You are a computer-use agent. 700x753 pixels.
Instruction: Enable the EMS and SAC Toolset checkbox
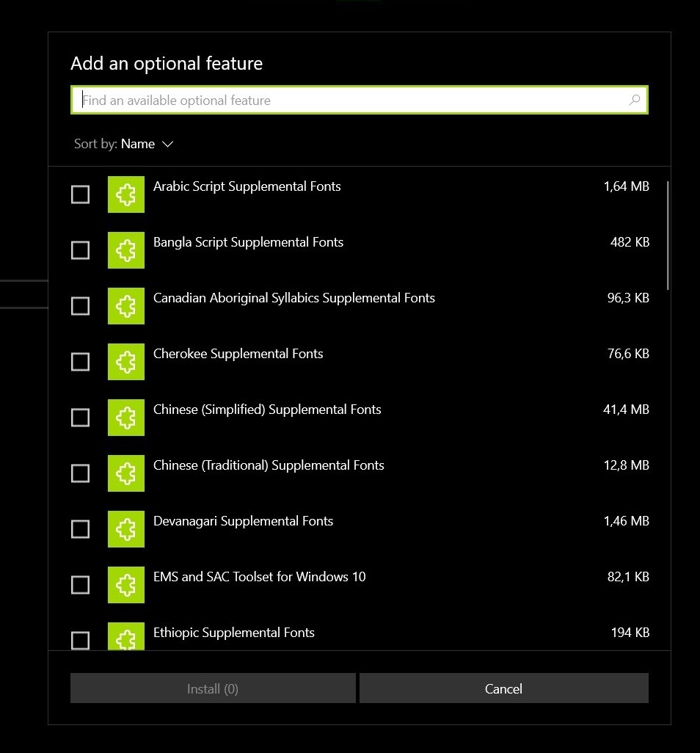(x=80, y=585)
